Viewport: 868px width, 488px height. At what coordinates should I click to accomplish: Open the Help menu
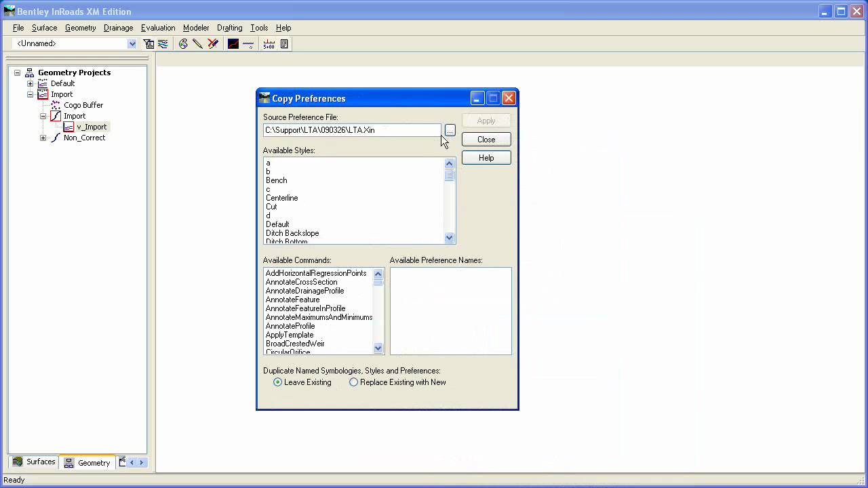[x=283, y=28]
